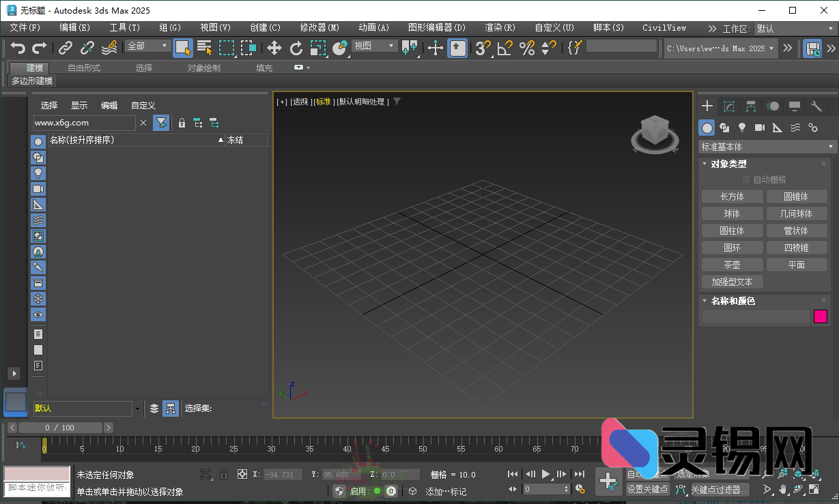Click the scene explorer search field www.x6g.com
Viewport: 839px width, 504px height.
pyautogui.click(x=85, y=123)
